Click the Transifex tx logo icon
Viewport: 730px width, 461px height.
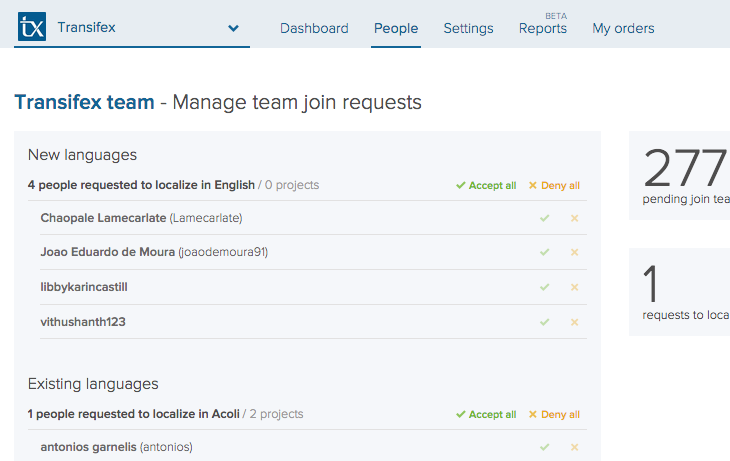32,27
